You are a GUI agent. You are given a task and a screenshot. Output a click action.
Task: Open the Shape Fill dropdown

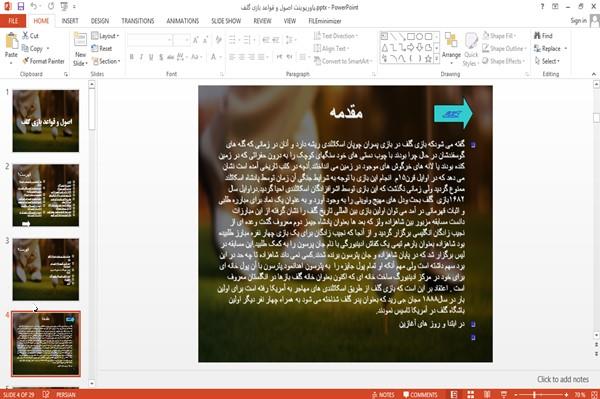click(x=499, y=36)
